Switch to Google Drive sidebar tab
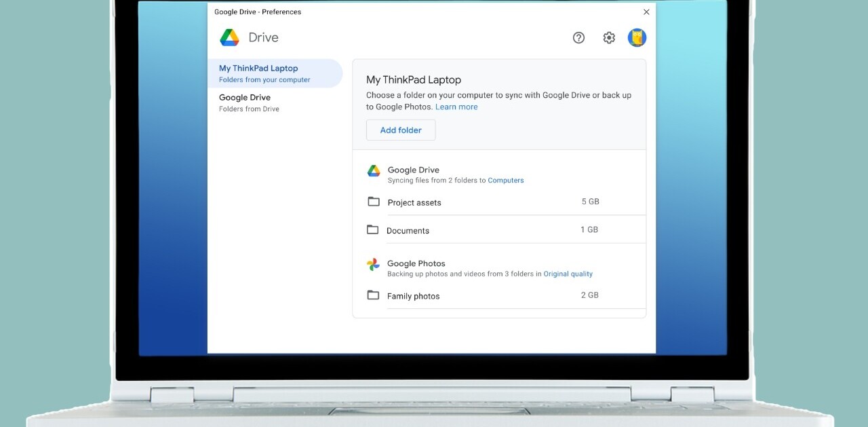Image resolution: width=868 pixels, height=427 pixels. pyautogui.click(x=275, y=103)
